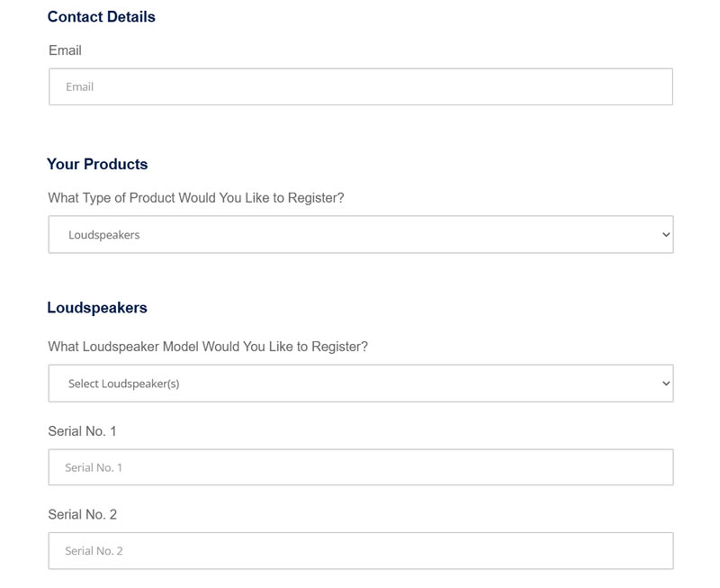Image resolution: width=720 pixels, height=588 pixels.
Task: Click the Serial No. 2 label
Action: (83, 514)
